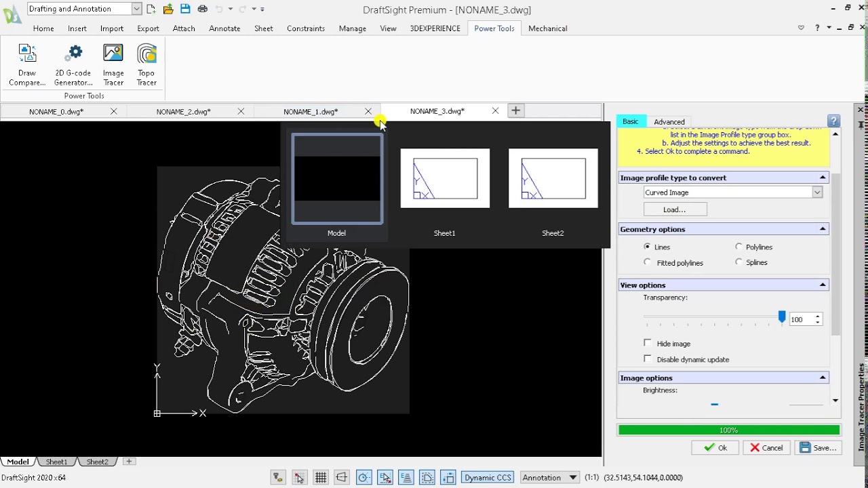Check Disable dynamic update
This screenshot has width=868, height=488.
coord(648,359)
